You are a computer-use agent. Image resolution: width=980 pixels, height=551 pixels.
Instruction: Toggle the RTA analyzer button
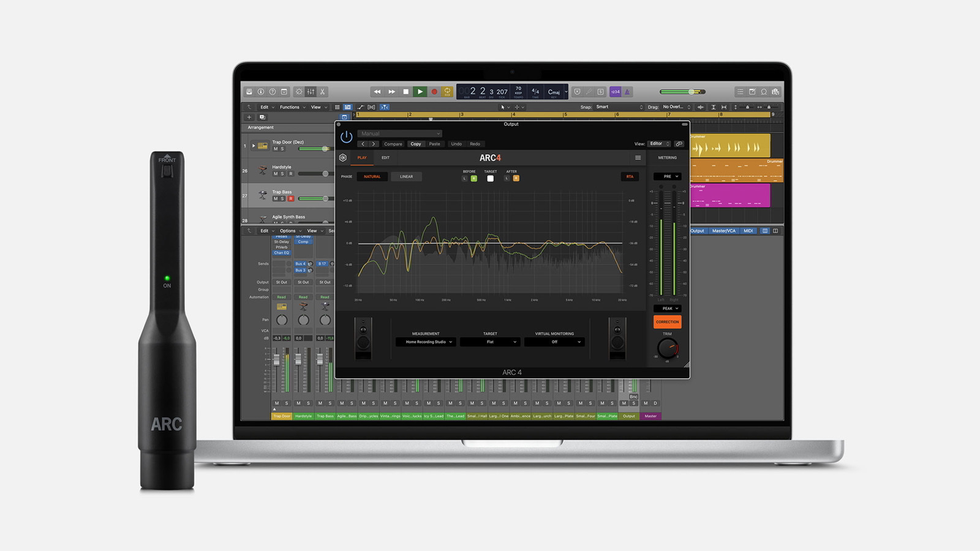(630, 176)
